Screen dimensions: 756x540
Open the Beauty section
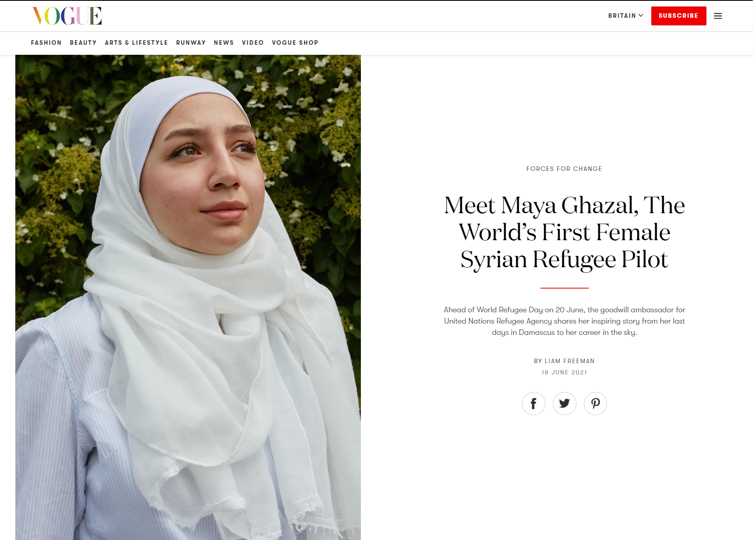pyautogui.click(x=83, y=43)
